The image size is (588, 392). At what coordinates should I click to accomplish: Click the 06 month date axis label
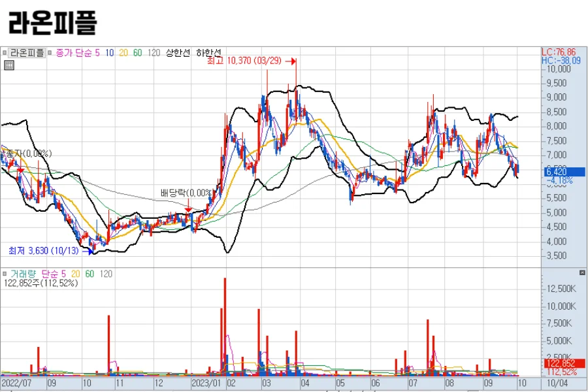click(x=376, y=384)
